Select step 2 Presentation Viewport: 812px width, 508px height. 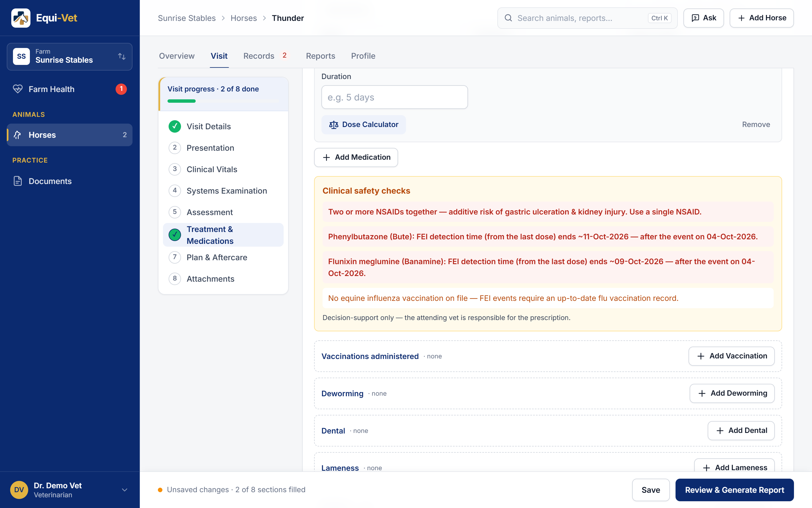coord(223,148)
